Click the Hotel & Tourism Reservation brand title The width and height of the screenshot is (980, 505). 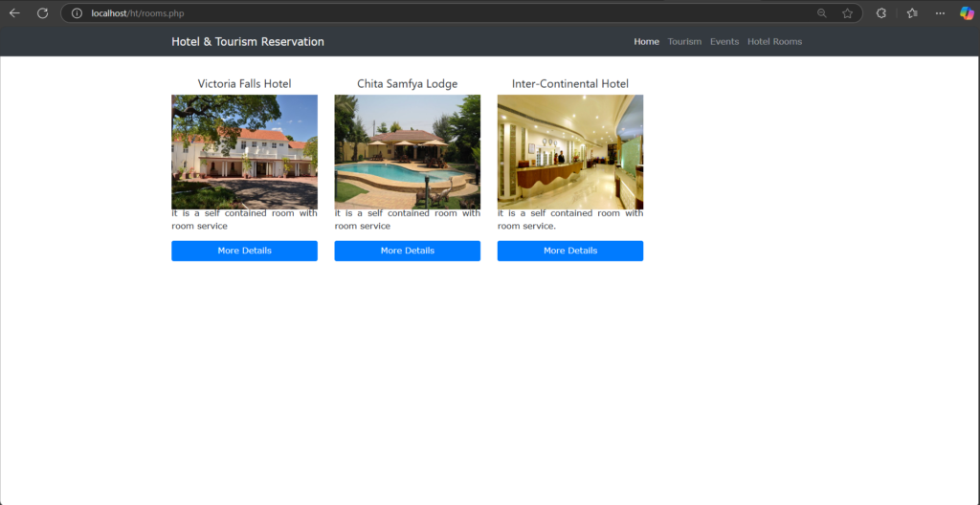(x=248, y=42)
